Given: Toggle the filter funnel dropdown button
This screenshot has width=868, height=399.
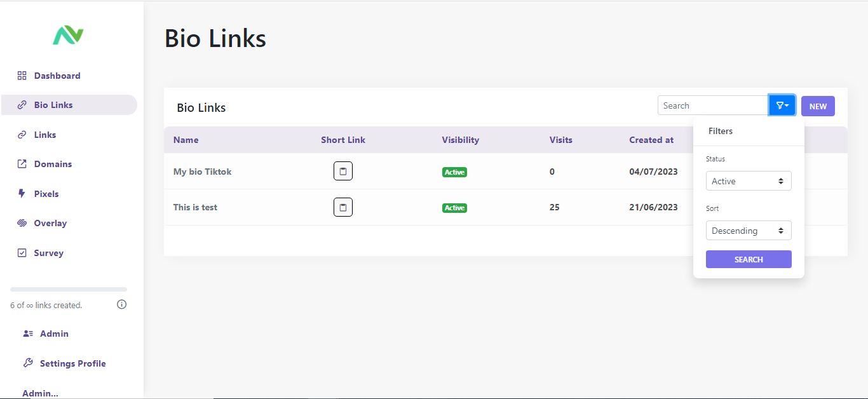Looking at the screenshot, I should (782, 105).
